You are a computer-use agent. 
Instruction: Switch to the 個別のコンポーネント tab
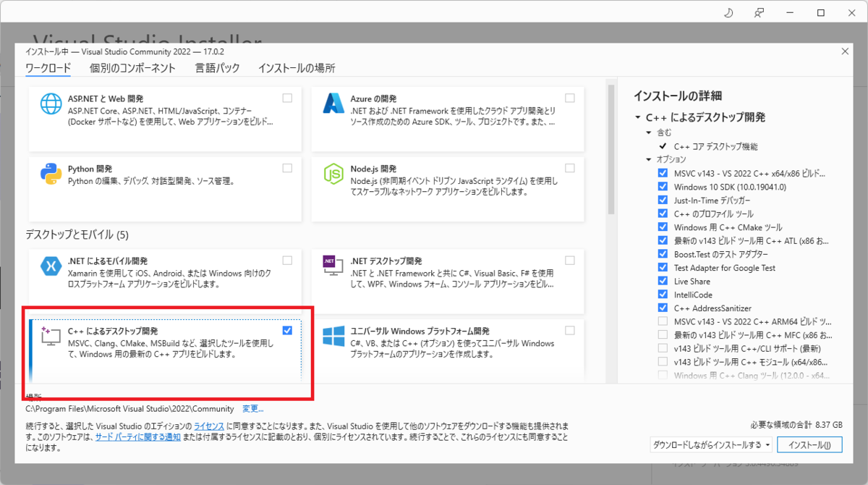pos(132,68)
